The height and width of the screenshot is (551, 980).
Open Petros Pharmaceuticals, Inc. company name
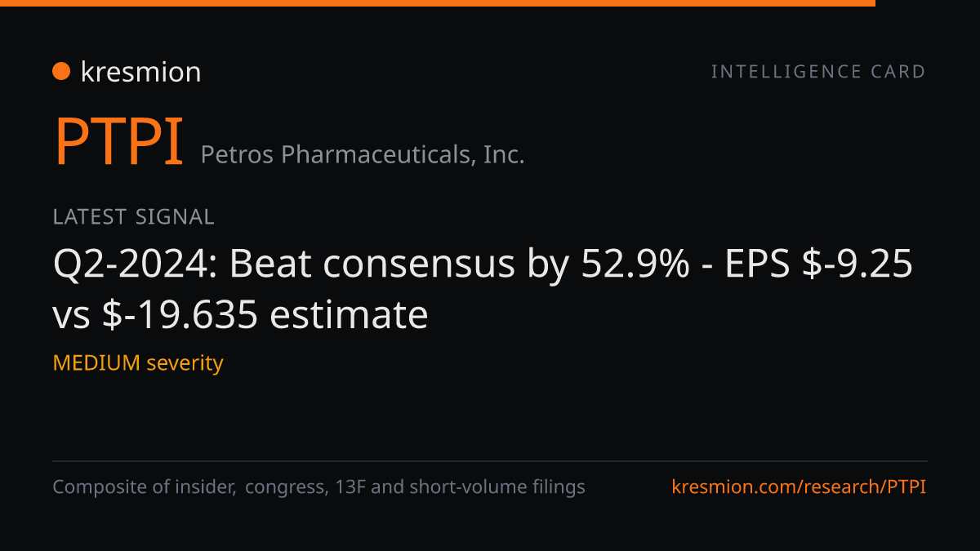363,154
